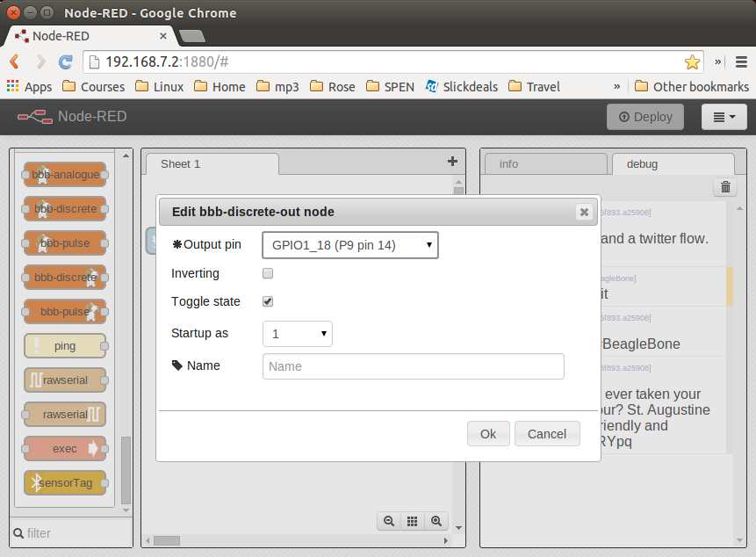
Task: Select the sensorTag node in the palette
Action: [x=66, y=482]
